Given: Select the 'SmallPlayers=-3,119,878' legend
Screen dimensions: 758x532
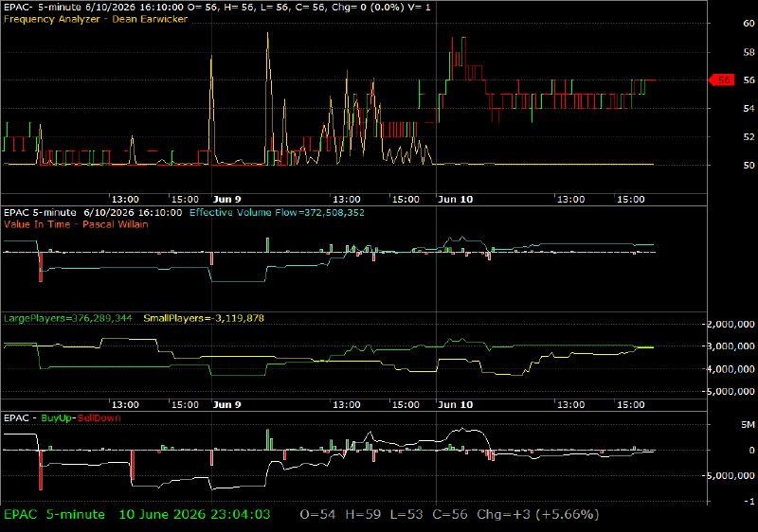Looking at the screenshot, I should 204,319.
